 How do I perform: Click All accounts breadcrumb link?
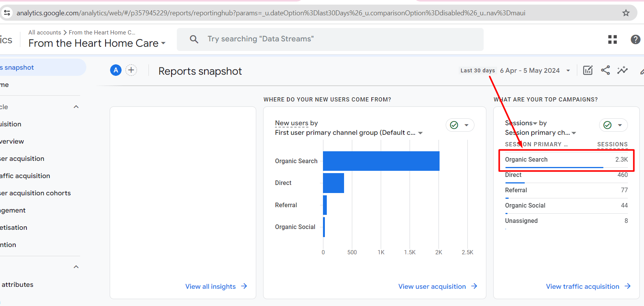[x=44, y=33]
